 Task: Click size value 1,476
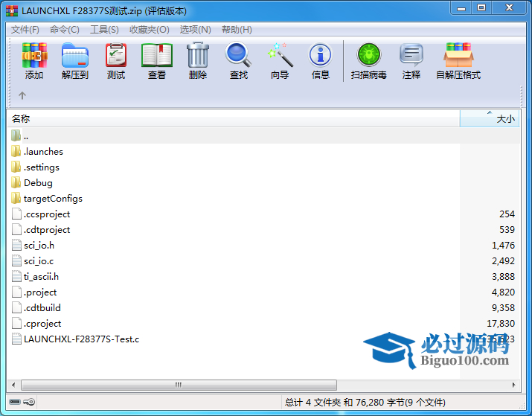click(x=503, y=246)
